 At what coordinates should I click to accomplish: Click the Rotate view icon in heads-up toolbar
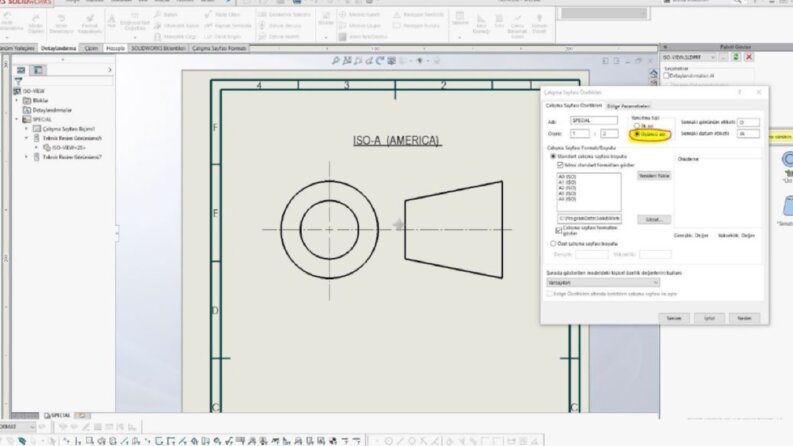(x=380, y=61)
